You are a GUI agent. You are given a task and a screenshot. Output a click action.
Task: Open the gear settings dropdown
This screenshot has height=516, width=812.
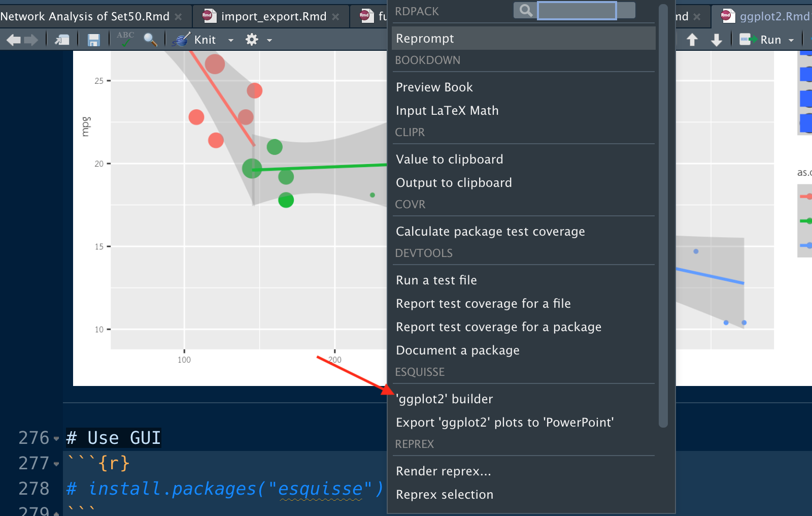(258, 40)
